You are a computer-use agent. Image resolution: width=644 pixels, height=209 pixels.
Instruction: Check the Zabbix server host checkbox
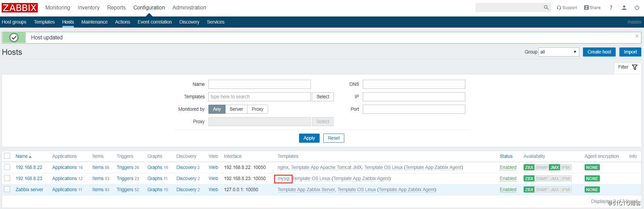7,189
